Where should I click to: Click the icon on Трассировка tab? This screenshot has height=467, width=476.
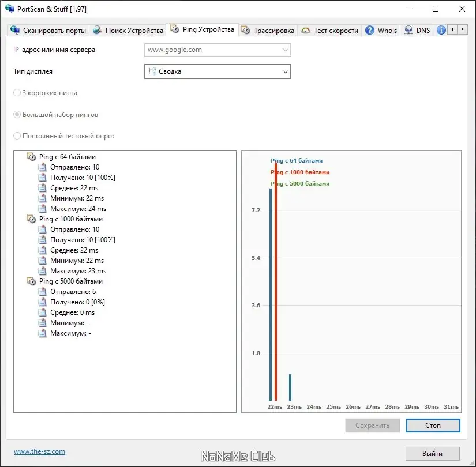pos(246,30)
